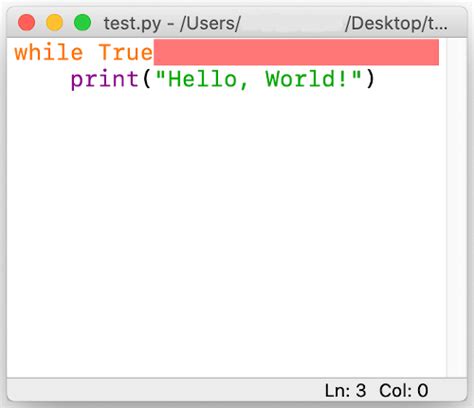
Task: Click inside the "Hello, World!" string
Action: [x=258, y=79]
